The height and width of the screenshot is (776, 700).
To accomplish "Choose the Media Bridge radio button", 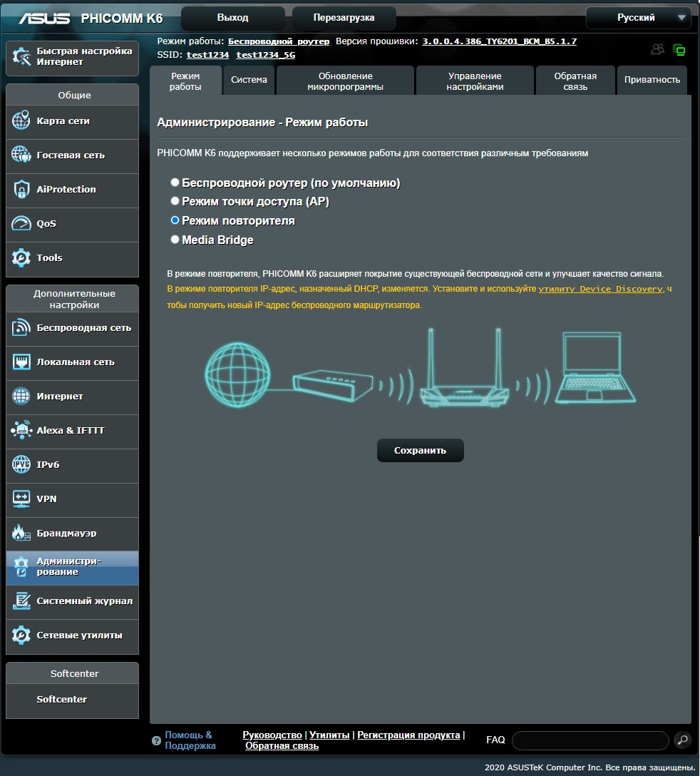I will click(175, 240).
